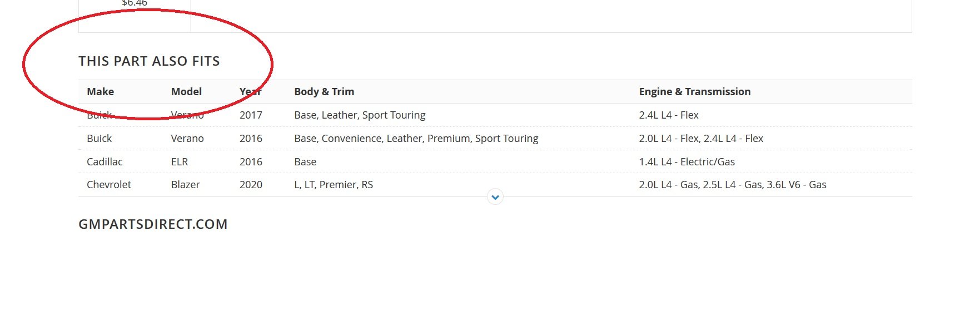Select the '2.4L L4 - Flex' engine cell
Viewport: 980px width, 324px height.
click(669, 115)
